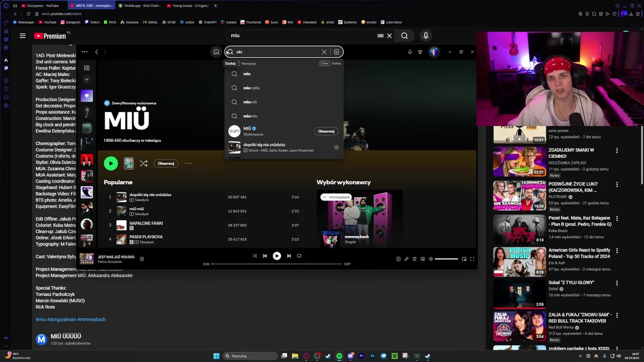Toggle artist shuffle next to green play
The height and width of the screenshot is (362, 644).
144,163
